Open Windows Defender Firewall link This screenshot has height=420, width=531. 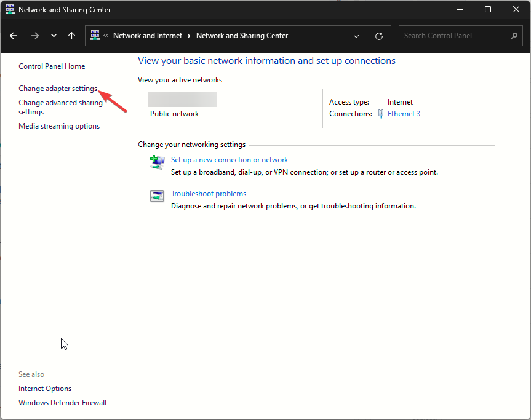tap(62, 403)
